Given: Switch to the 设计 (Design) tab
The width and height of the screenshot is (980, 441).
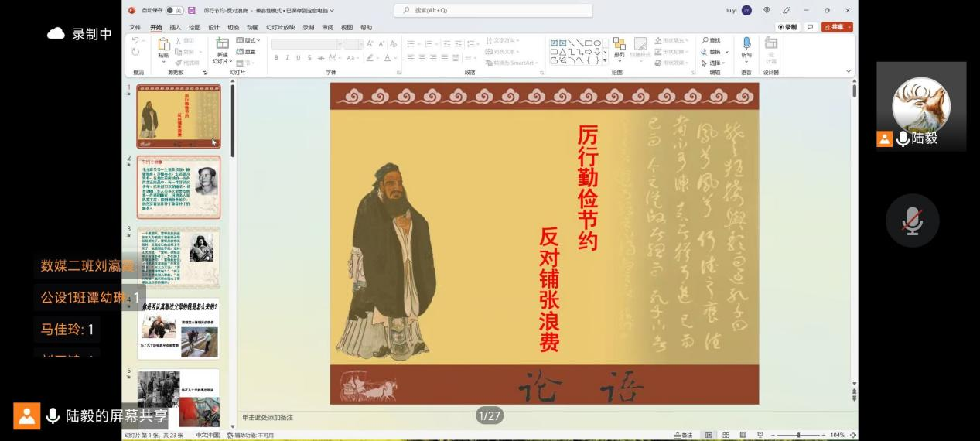Looking at the screenshot, I should click(x=213, y=27).
